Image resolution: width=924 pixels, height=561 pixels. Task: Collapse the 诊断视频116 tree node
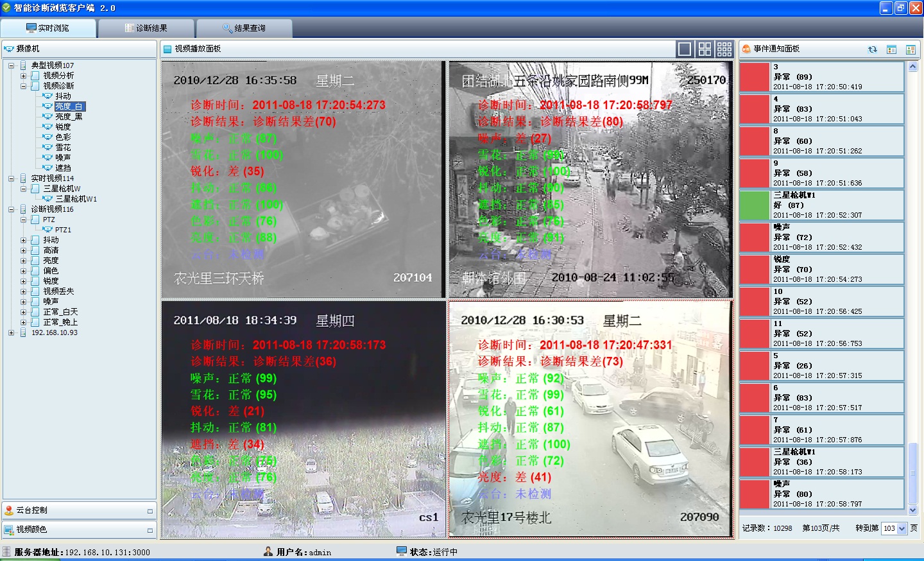pyautogui.click(x=12, y=209)
